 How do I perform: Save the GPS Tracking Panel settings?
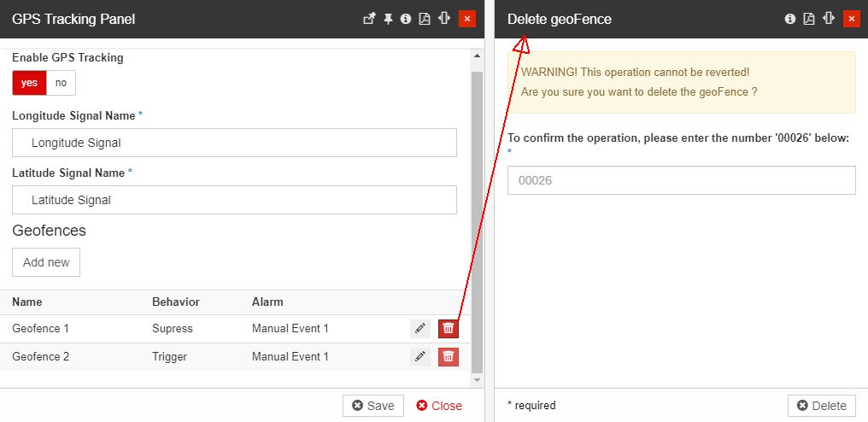point(373,406)
